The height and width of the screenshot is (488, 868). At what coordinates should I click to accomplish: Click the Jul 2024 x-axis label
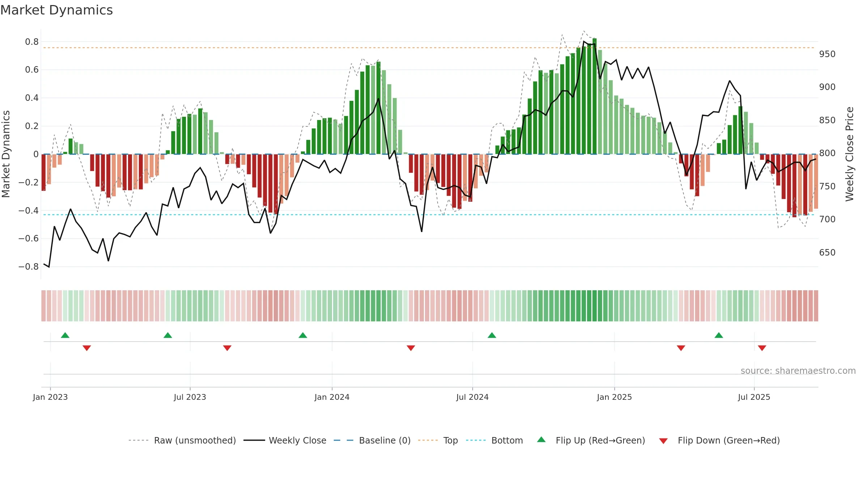click(x=472, y=397)
